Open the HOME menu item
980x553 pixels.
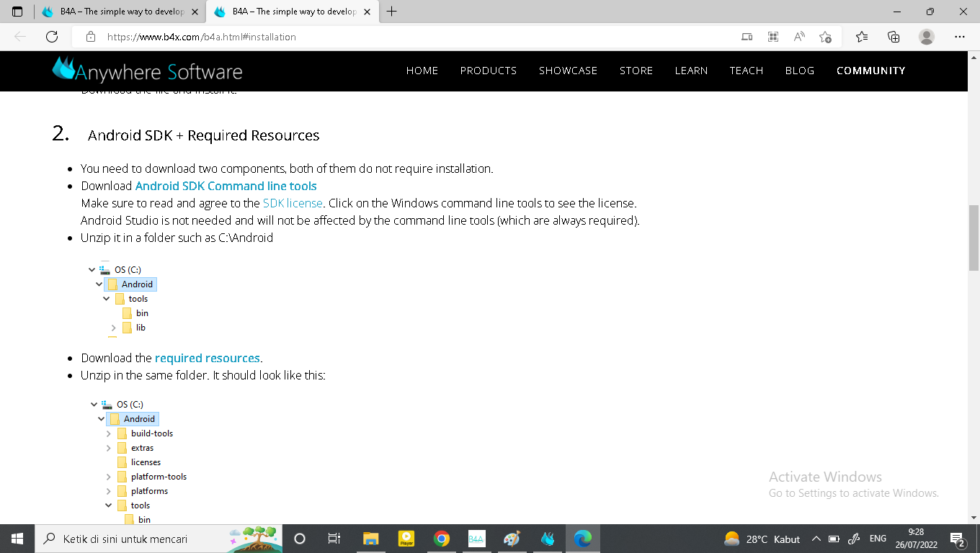(422, 71)
